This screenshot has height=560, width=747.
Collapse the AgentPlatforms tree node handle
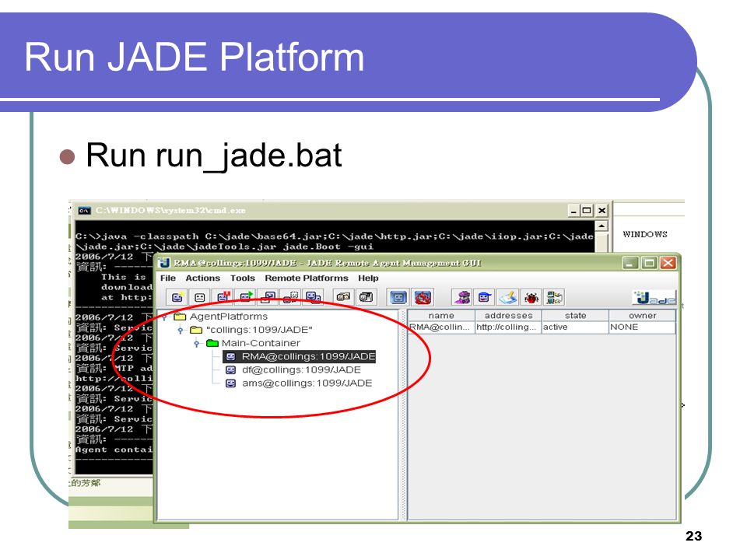(164, 317)
